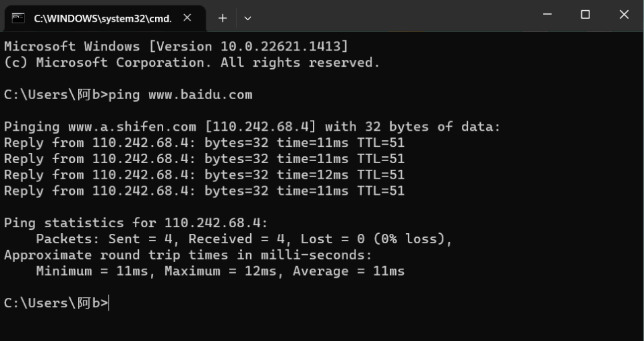Viewport: 644px width, 341px height.
Task: Close the cmd tab
Action: [x=187, y=18]
